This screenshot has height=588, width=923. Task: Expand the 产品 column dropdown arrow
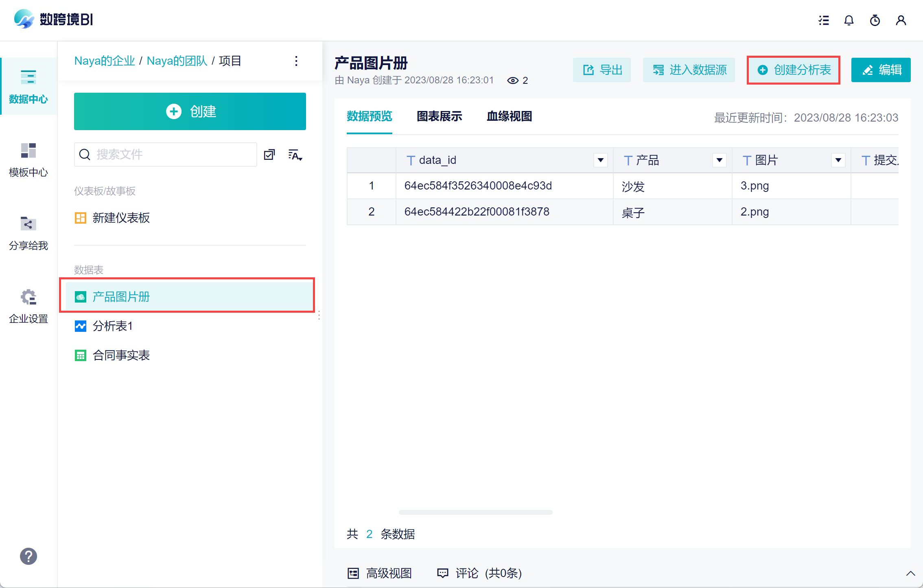719,160
